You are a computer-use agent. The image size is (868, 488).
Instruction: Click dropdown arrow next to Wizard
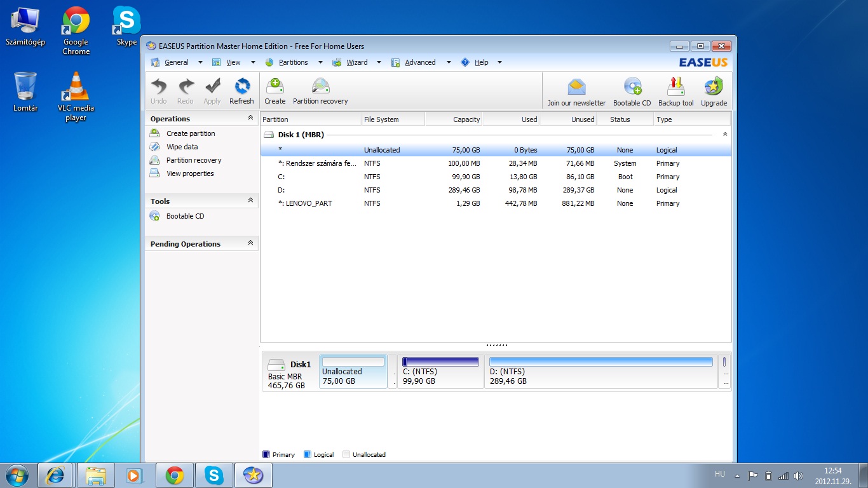tap(379, 62)
